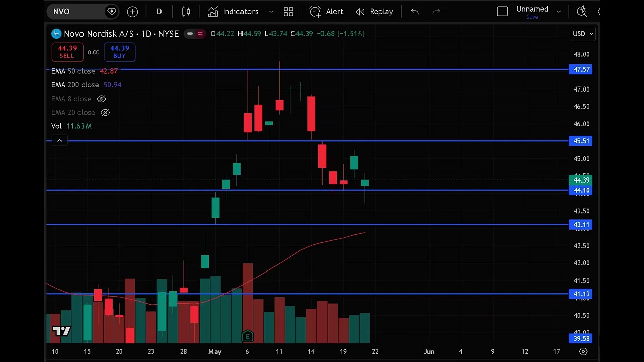Open the Unnamed layout dropdown arrow
This screenshot has width=644, height=362.
click(x=558, y=11)
